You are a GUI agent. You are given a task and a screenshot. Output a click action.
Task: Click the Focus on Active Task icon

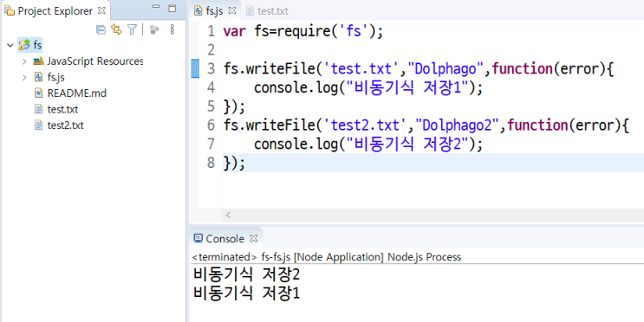coord(154,29)
